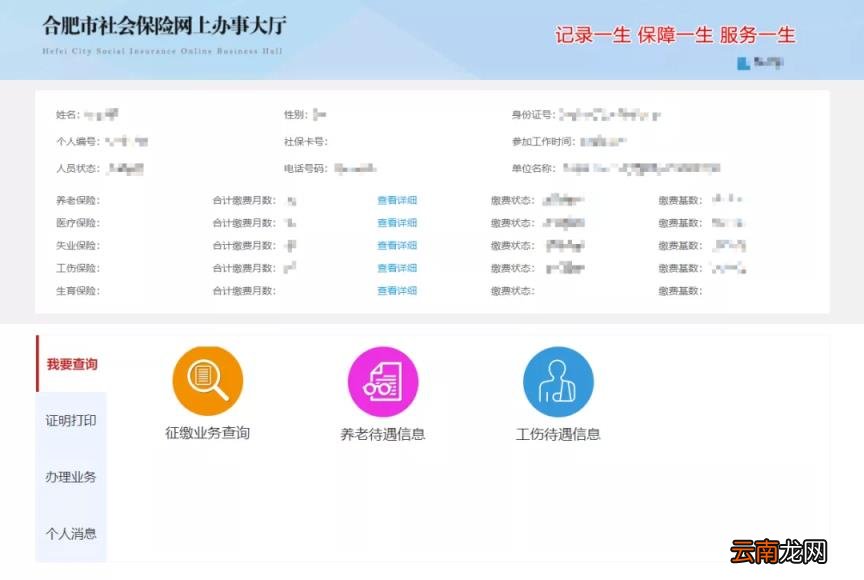View 查看详细 for the 医疗保险 row

click(x=397, y=223)
